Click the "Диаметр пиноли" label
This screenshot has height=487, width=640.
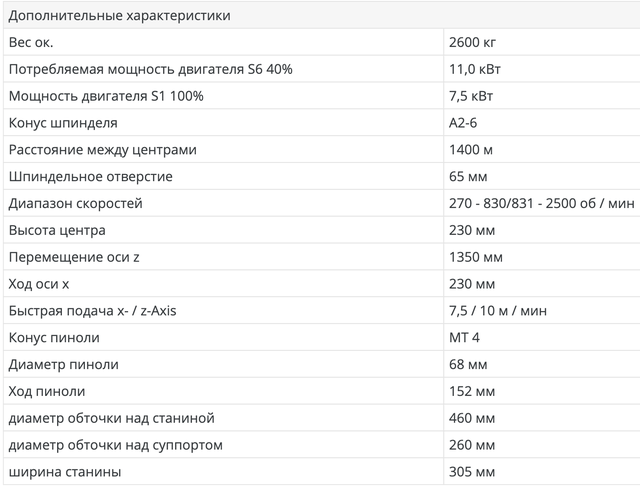64,365
